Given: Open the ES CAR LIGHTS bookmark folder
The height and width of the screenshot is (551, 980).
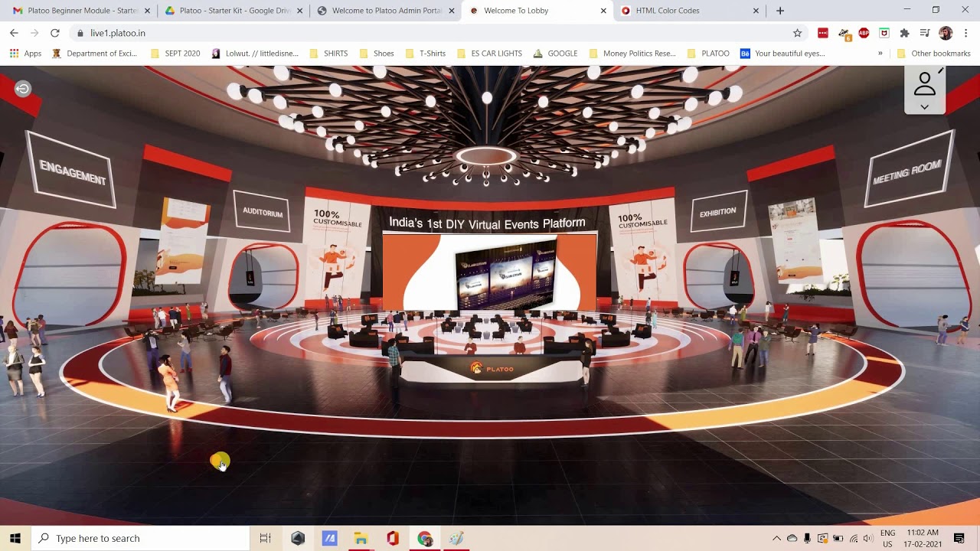Looking at the screenshot, I should point(488,54).
